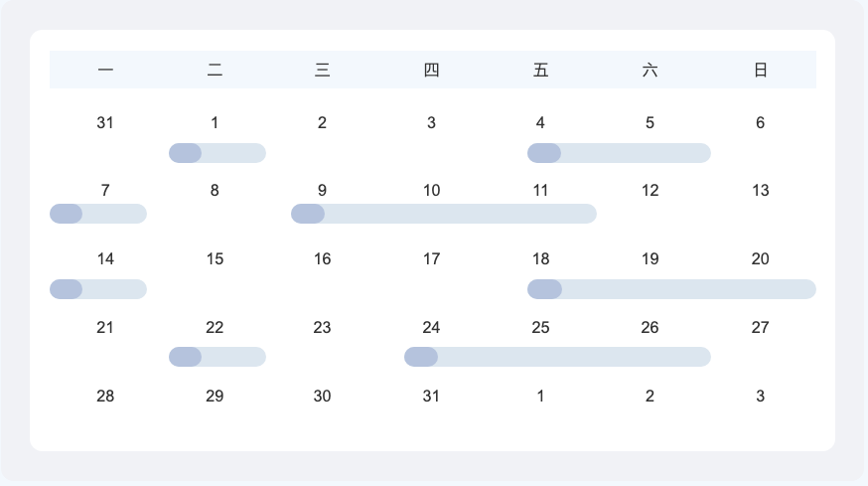Select date 8 in the calendar
This screenshot has height=486, width=868.
215,191
